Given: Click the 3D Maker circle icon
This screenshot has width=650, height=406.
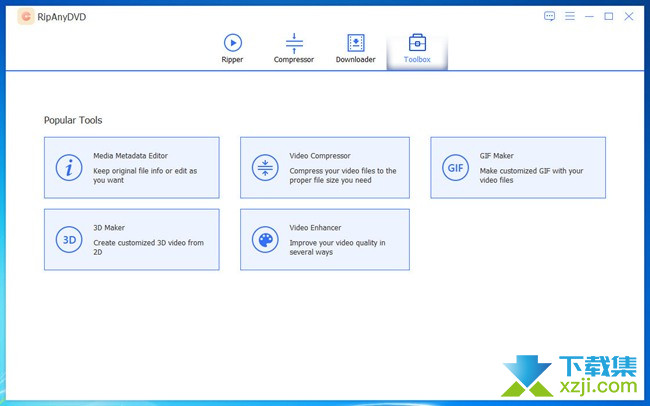Looking at the screenshot, I should pyautogui.click(x=69, y=239).
